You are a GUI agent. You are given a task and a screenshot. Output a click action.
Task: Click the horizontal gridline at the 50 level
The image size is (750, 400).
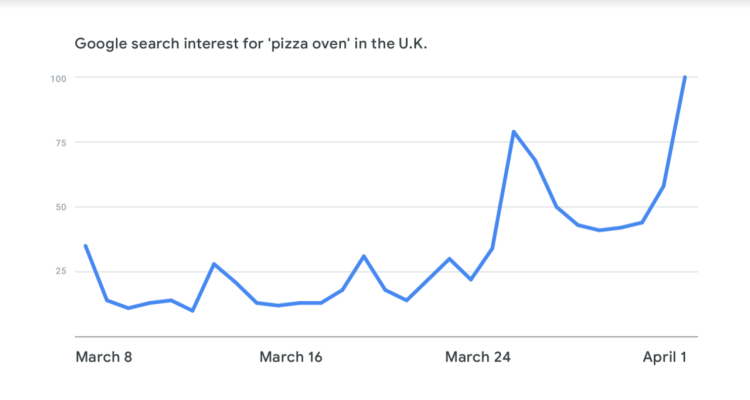point(300,207)
